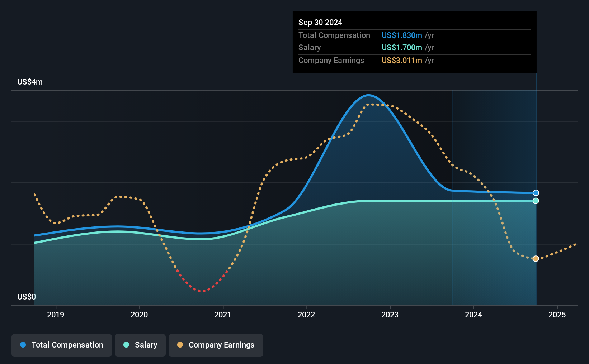
Task: Toggle the Total Compensation legend button
Action: (x=62, y=345)
